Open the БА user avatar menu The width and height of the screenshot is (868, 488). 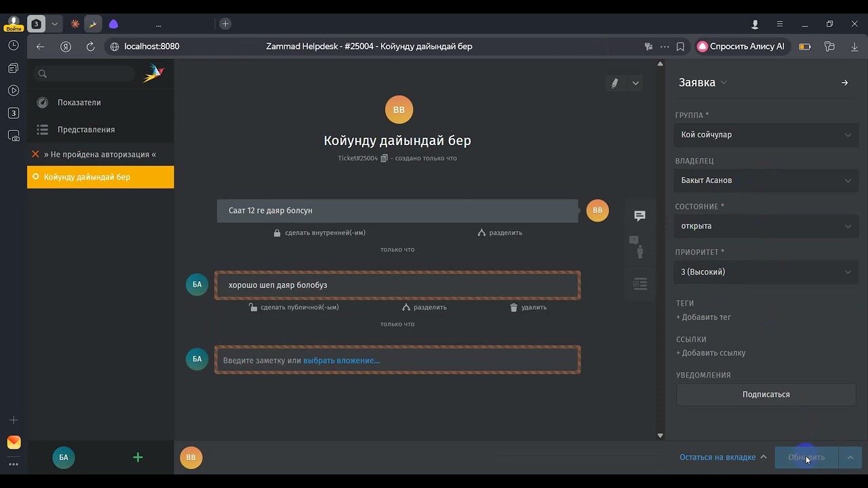click(64, 457)
